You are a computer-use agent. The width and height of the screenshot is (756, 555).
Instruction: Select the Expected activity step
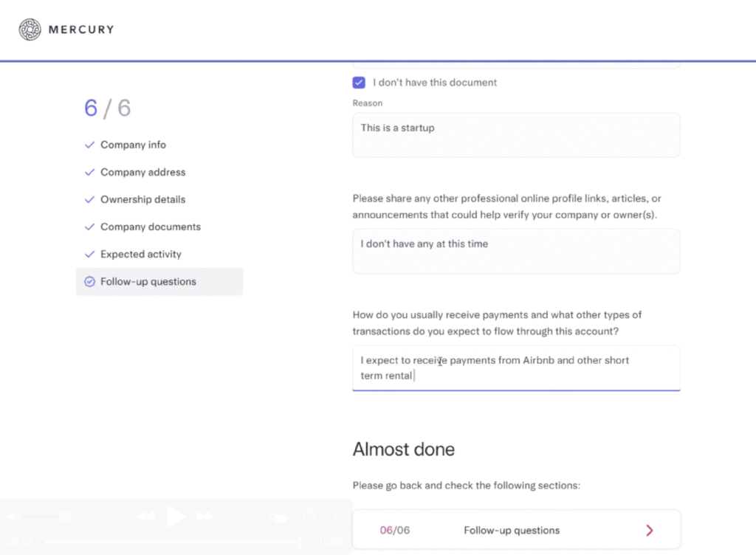tap(140, 254)
